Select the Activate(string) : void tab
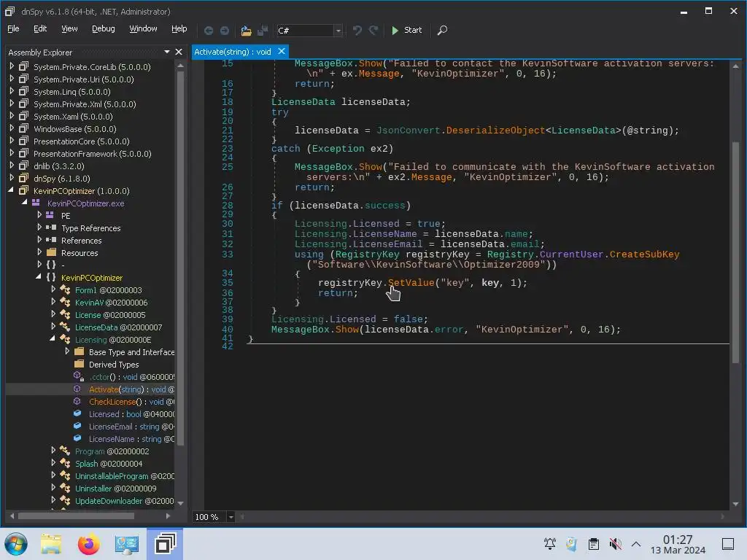Image resolution: width=747 pixels, height=560 pixels. point(233,52)
